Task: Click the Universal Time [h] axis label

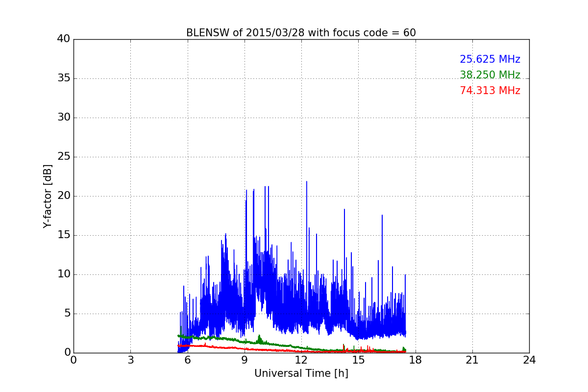Action: pyautogui.click(x=301, y=373)
